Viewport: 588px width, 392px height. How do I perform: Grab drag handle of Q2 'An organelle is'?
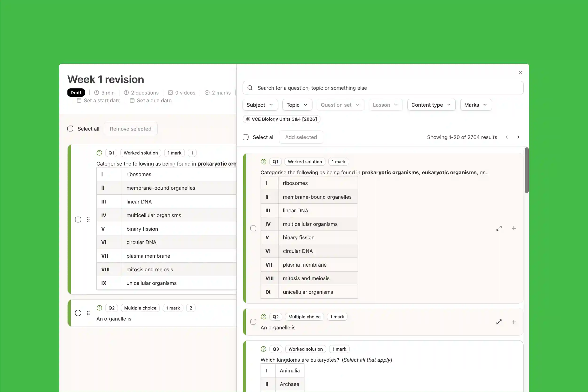tap(88, 313)
